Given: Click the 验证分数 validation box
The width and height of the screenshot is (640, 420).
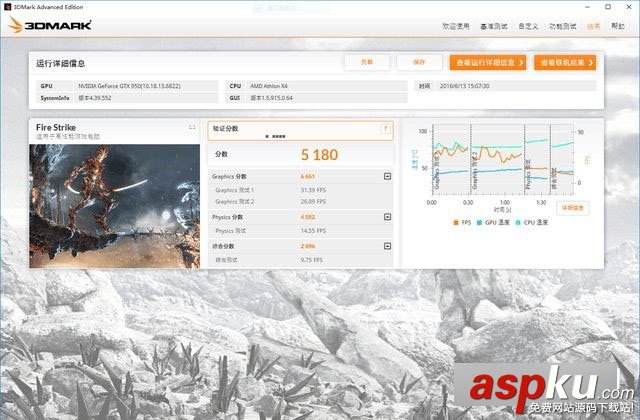Looking at the screenshot, I should (300, 131).
